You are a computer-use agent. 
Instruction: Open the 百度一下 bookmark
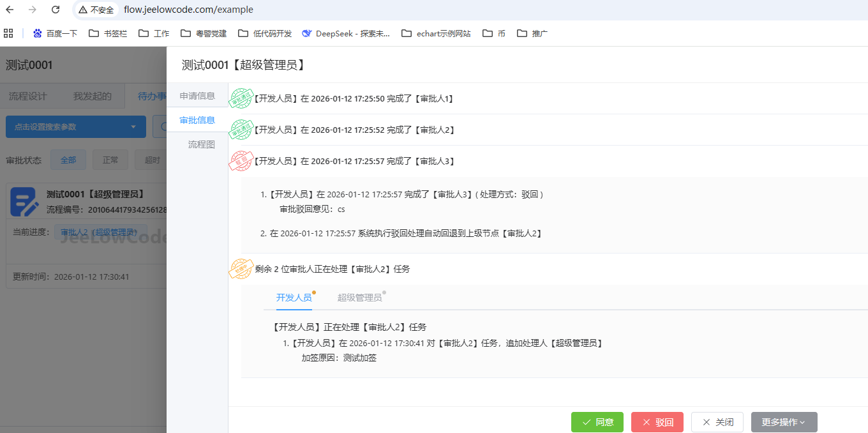[x=55, y=33]
